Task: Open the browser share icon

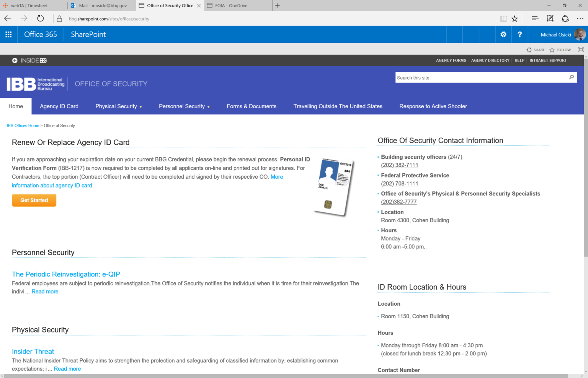Action: pos(565,18)
